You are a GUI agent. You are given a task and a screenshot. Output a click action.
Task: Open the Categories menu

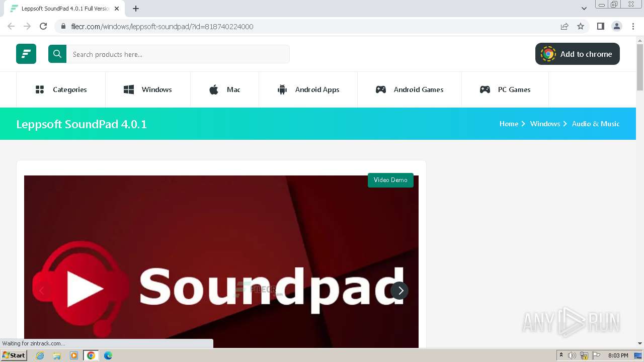point(61,89)
